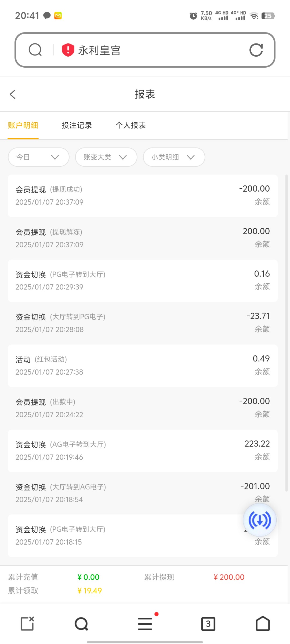Tap the bottom search icon
The height and width of the screenshot is (644, 290).
tap(81, 624)
